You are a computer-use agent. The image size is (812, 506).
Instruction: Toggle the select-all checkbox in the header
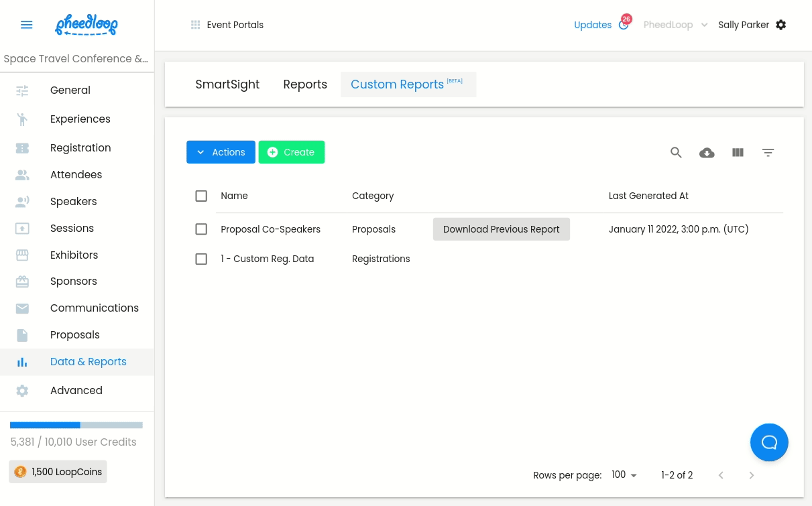(201, 196)
